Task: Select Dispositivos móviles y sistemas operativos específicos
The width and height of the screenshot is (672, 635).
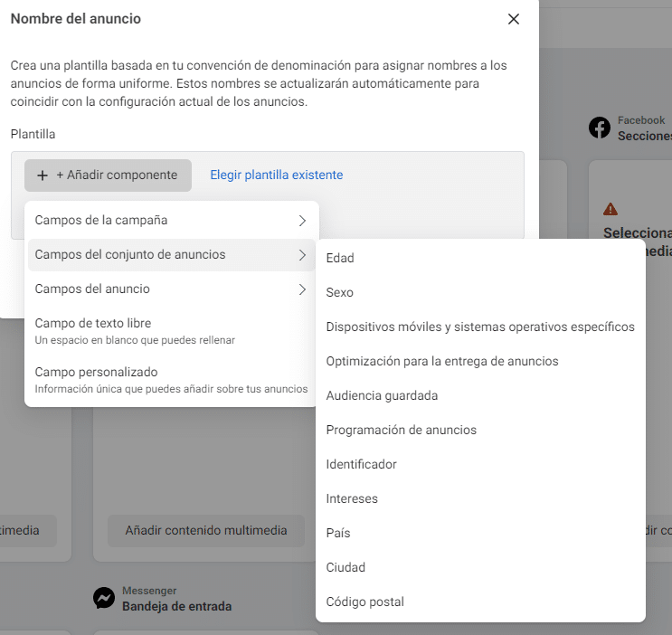Action: [480, 327]
